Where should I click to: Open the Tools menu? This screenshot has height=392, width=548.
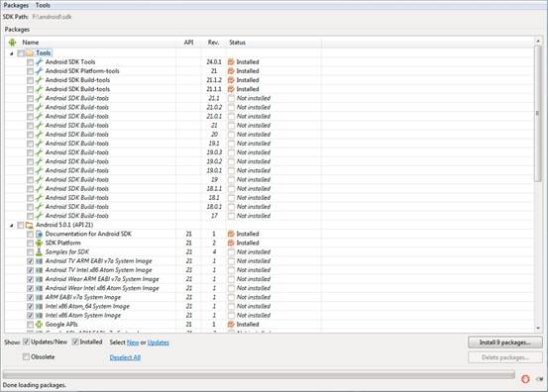click(43, 5)
